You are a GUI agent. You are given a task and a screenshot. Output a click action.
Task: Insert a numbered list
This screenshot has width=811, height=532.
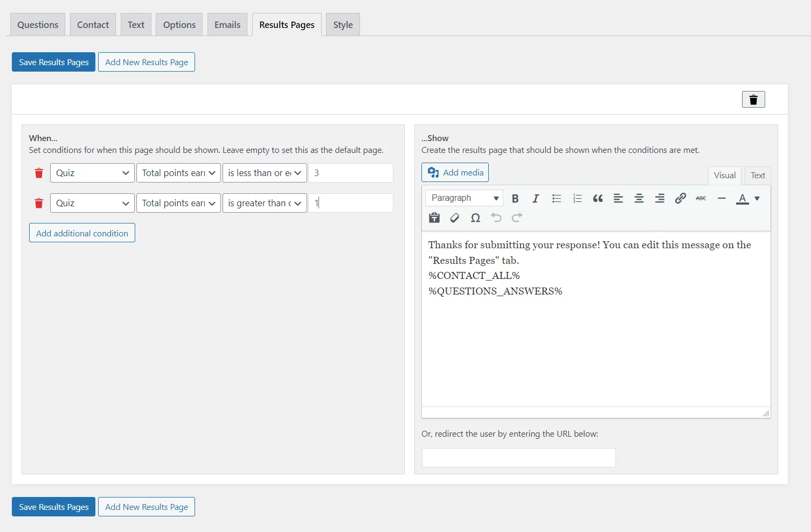(577, 198)
